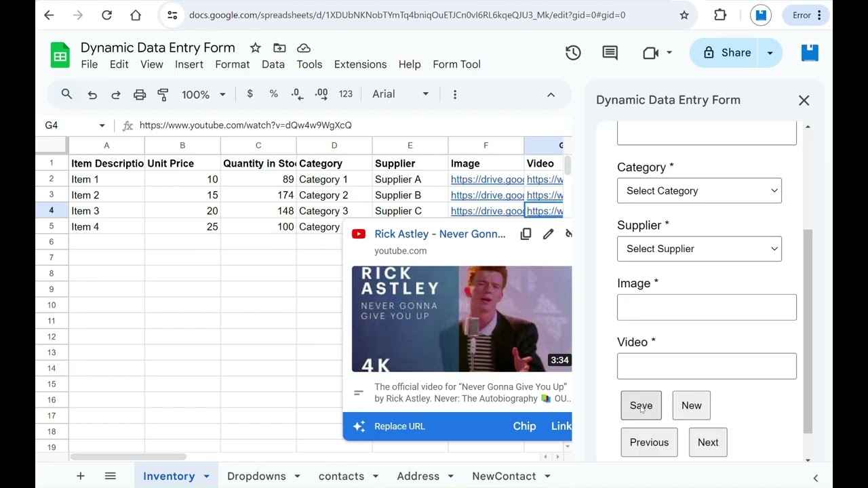Click Replace URL suggestion
Viewport: 868px width, 488px height.
[399, 426]
